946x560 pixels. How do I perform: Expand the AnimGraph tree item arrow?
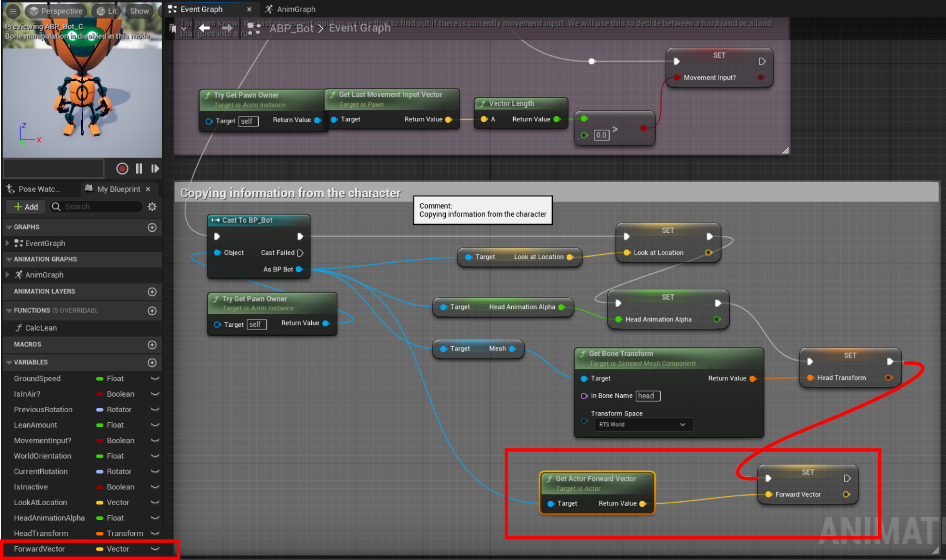coord(7,275)
